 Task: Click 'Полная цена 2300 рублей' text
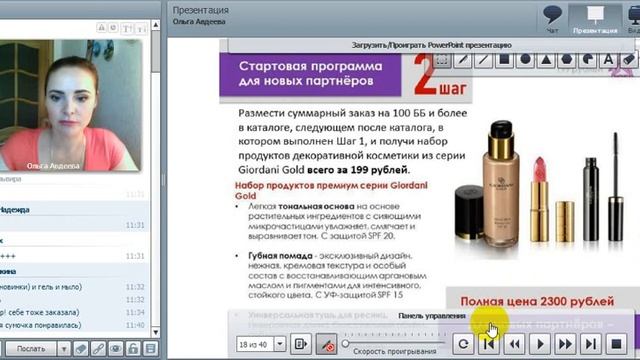[537, 302]
